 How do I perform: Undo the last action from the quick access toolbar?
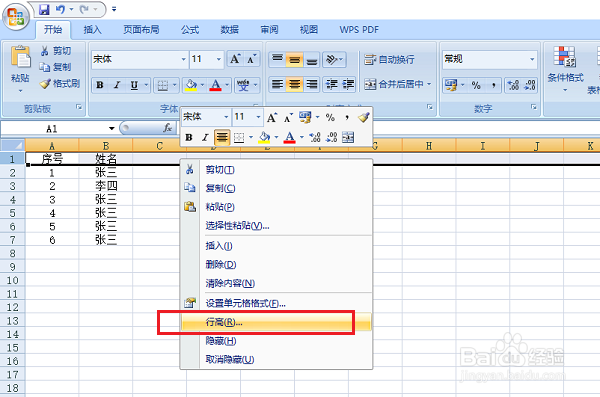tap(60, 9)
